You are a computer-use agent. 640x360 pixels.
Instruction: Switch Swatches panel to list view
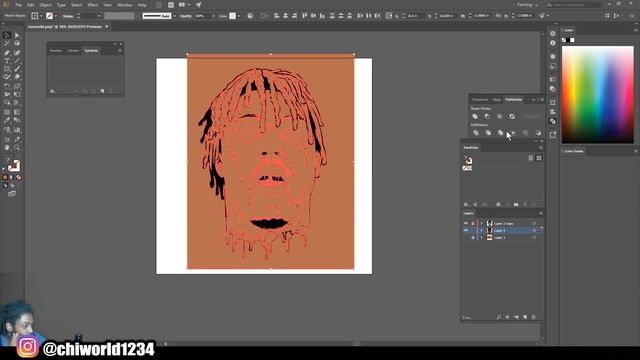(x=531, y=158)
